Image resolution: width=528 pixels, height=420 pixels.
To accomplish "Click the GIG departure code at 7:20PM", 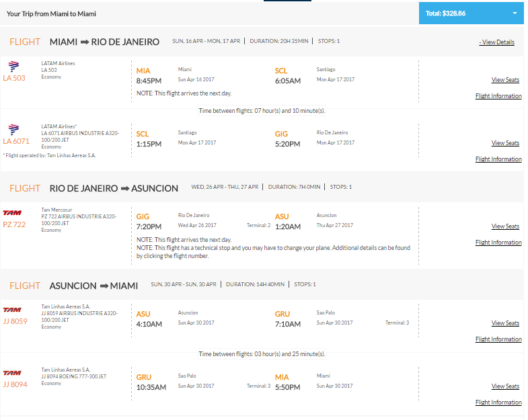I will pyautogui.click(x=143, y=217).
